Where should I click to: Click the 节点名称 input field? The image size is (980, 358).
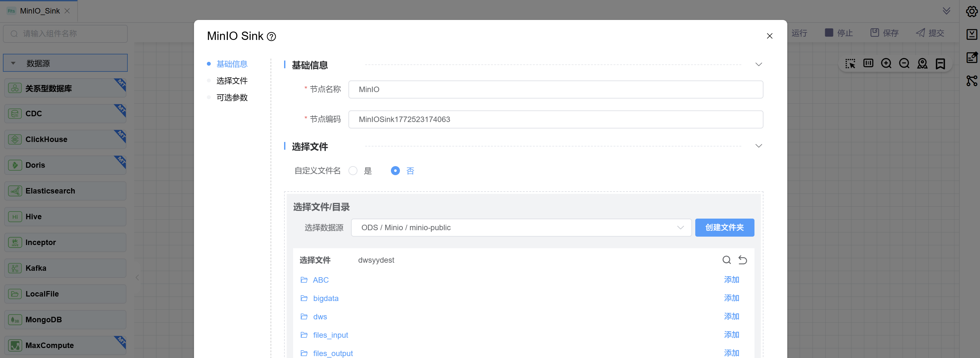click(x=555, y=89)
